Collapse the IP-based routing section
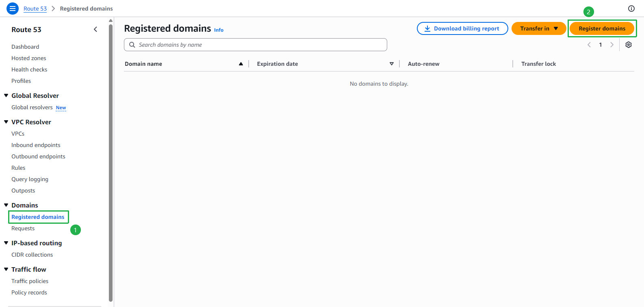This screenshot has height=307, width=644. coord(6,243)
